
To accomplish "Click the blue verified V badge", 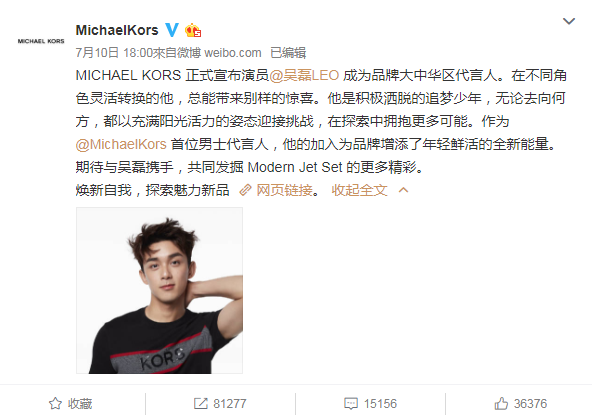I will click(x=172, y=30).
